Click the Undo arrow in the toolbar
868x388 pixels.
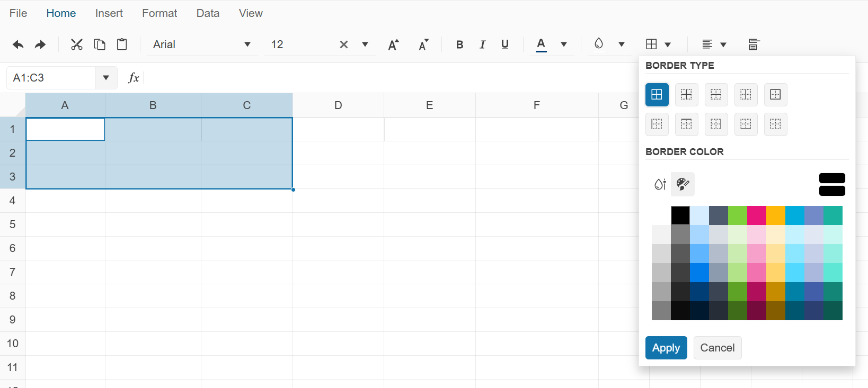[18, 44]
